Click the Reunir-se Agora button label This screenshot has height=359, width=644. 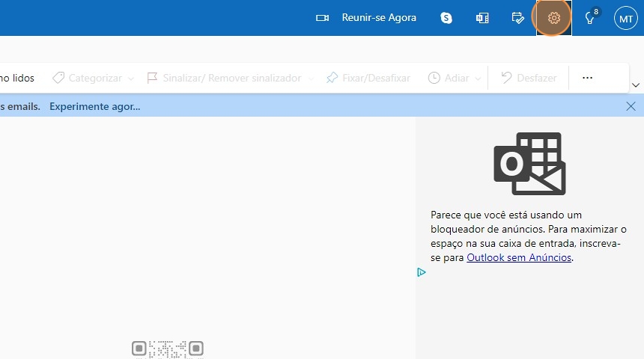click(x=379, y=18)
